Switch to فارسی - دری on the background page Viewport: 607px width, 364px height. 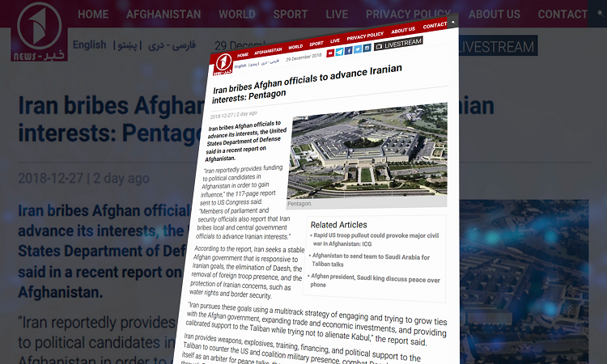pyautogui.click(x=172, y=45)
